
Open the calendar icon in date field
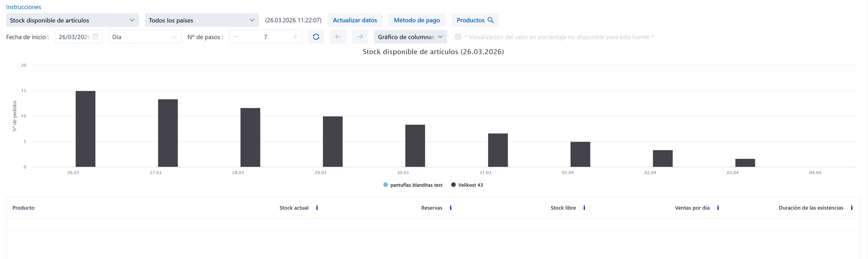[96, 37]
